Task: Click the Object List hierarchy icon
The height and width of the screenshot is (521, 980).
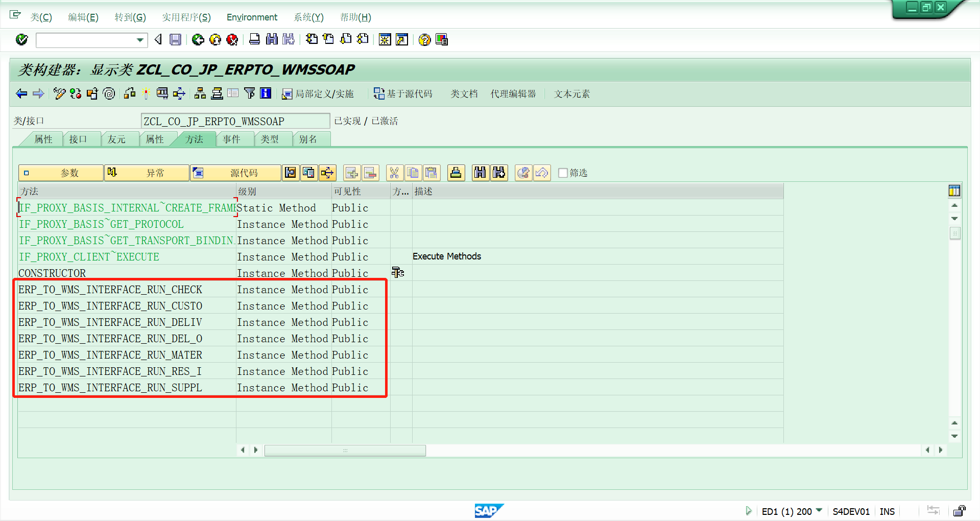Action: [200, 93]
